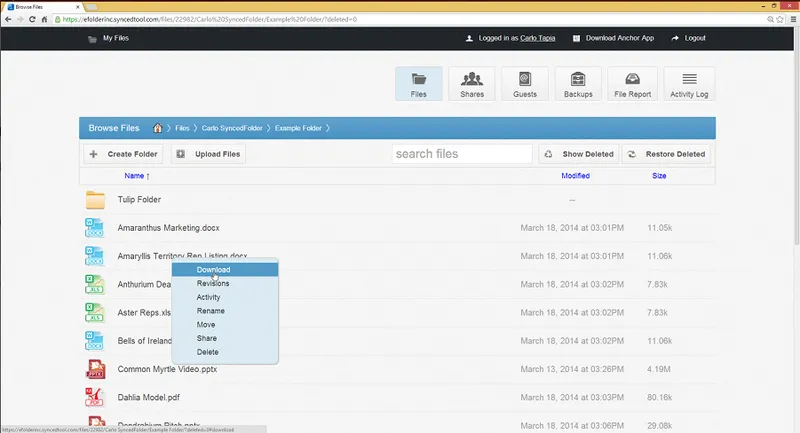Open the Files section icon
The image size is (800, 433).
tap(418, 84)
